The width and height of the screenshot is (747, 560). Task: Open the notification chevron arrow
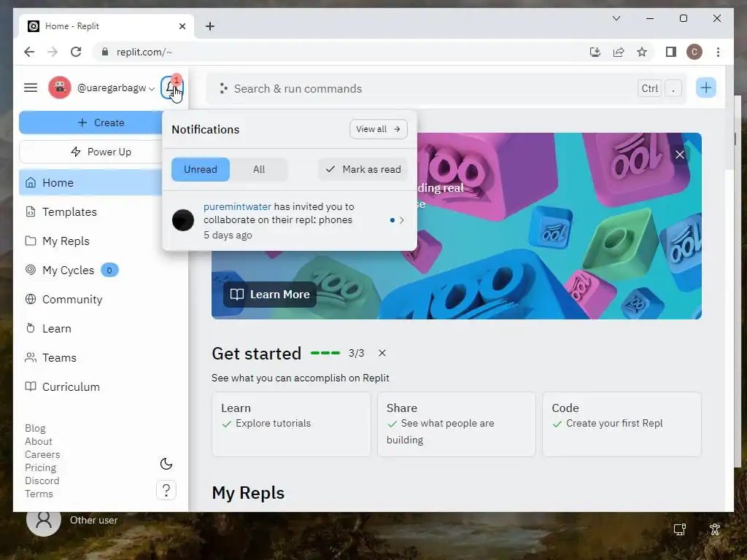click(x=402, y=220)
